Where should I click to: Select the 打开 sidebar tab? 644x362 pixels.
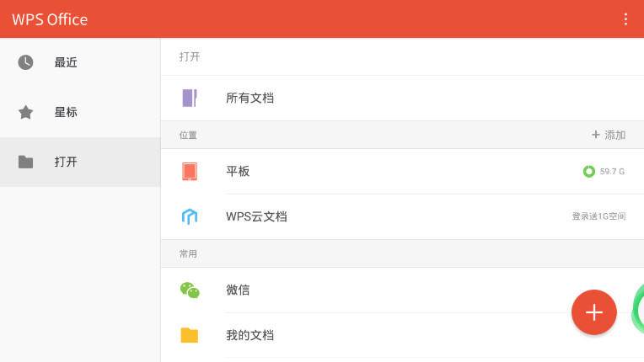80,162
